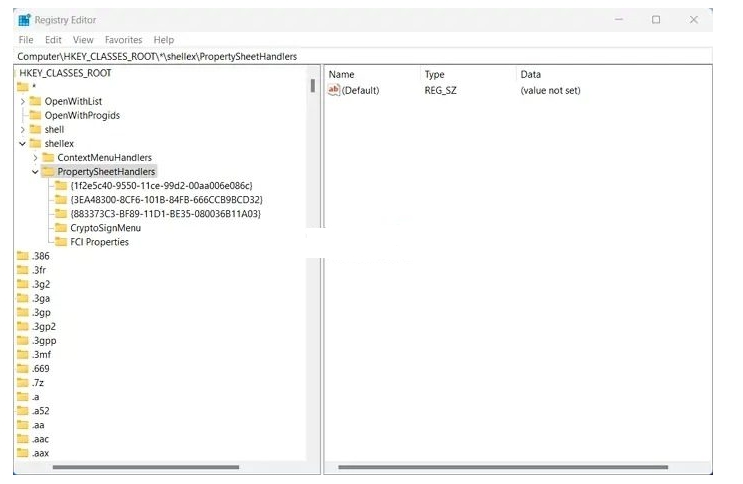
Task: Open the File menu
Action: click(26, 40)
